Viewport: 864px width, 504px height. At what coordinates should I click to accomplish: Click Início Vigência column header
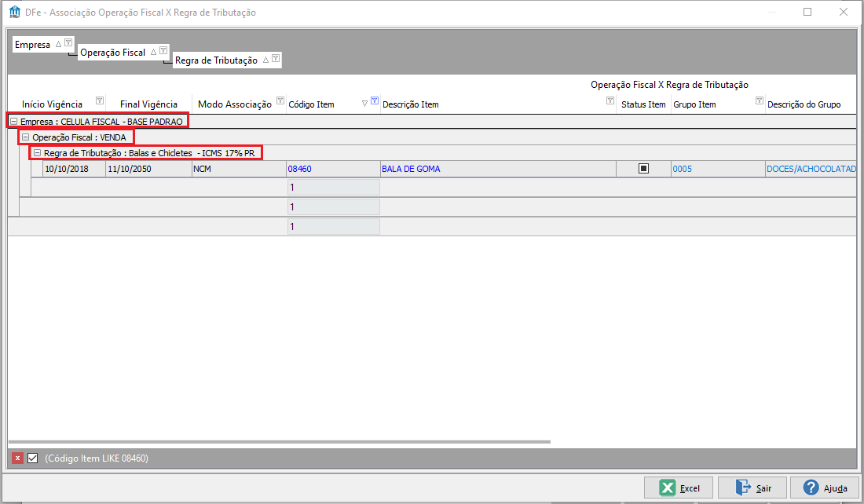[x=52, y=104]
